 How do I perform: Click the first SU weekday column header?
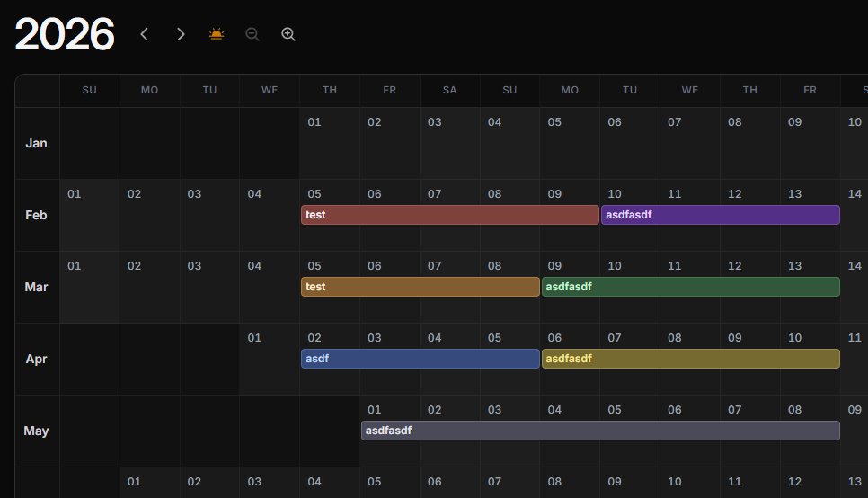tap(89, 90)
